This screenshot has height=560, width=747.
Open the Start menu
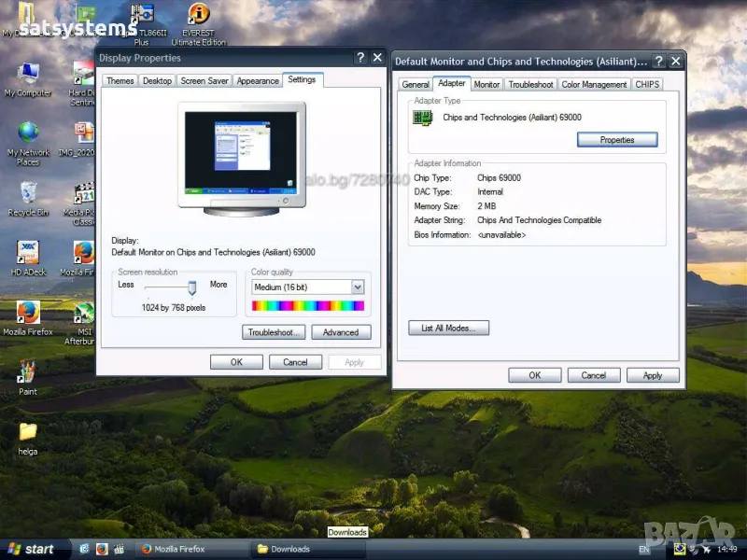pyautogui.click(x=31, y=549)
